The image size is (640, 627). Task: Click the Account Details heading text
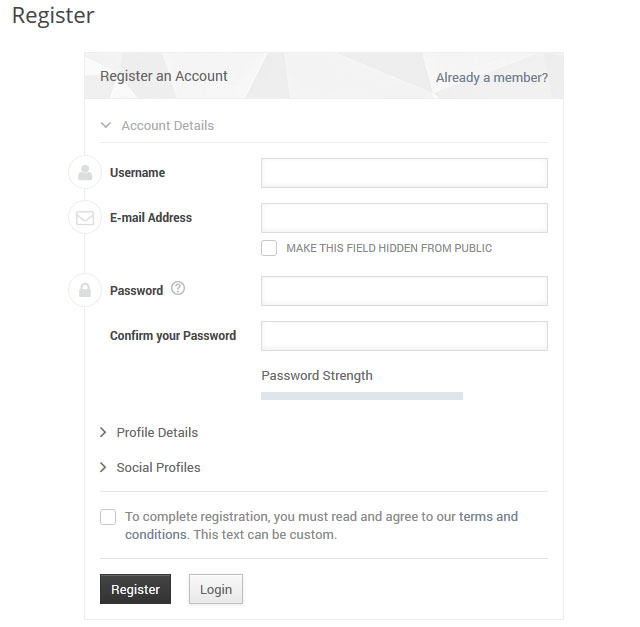[x=168, y=125]
